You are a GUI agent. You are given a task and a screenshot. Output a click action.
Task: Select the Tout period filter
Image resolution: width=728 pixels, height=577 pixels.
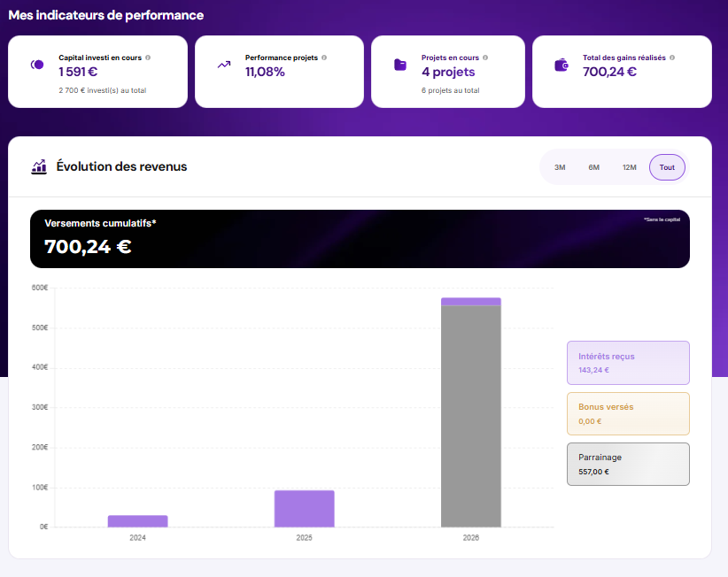(x=667, y=167)
